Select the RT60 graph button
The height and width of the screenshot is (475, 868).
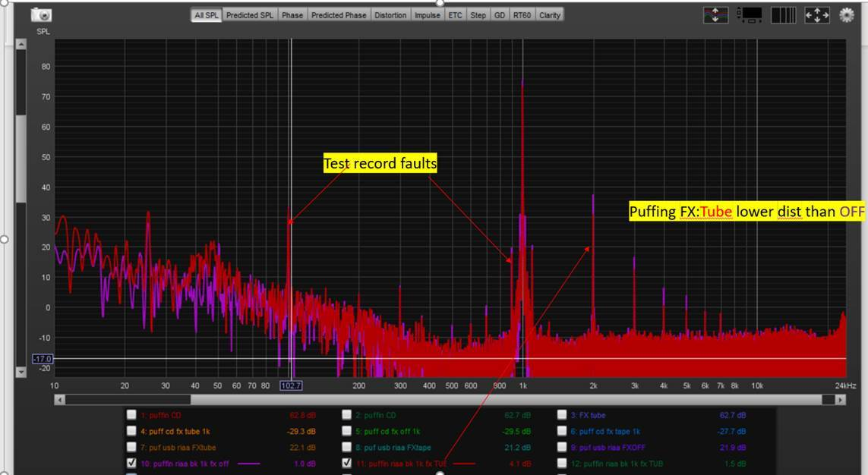522,15
